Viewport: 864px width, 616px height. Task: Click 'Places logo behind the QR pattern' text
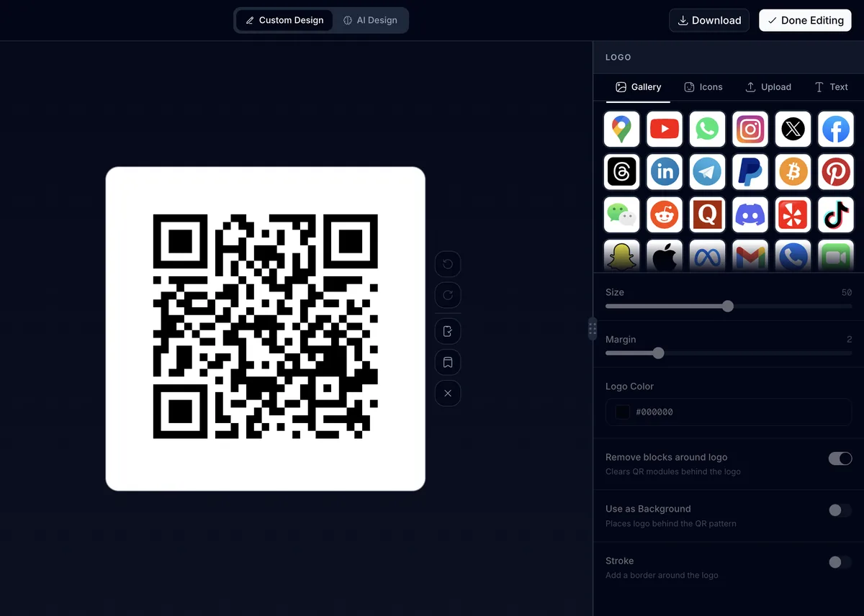[x=671, y=523]
